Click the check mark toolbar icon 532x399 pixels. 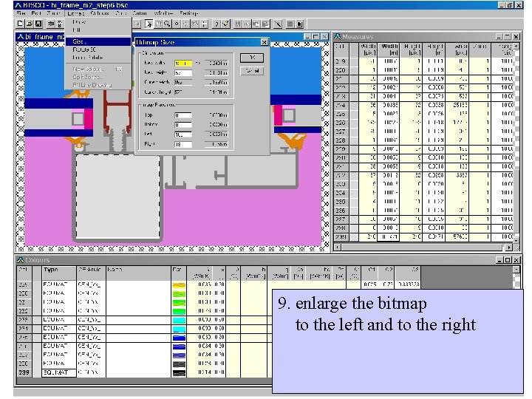click(x=226, y=24)
